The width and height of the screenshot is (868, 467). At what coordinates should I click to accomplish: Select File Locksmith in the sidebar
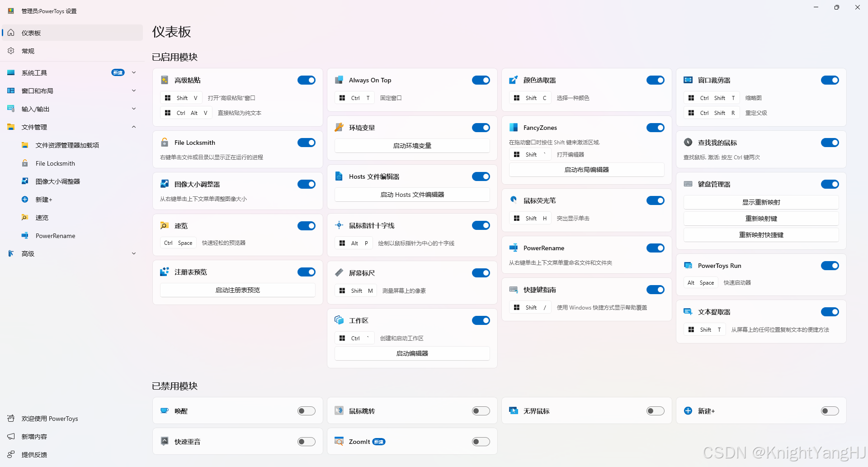(72, 163)
